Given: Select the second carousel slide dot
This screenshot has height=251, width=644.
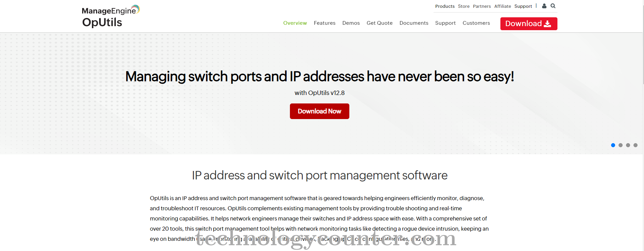Looking at the screenshot, I should coord(621,145).
